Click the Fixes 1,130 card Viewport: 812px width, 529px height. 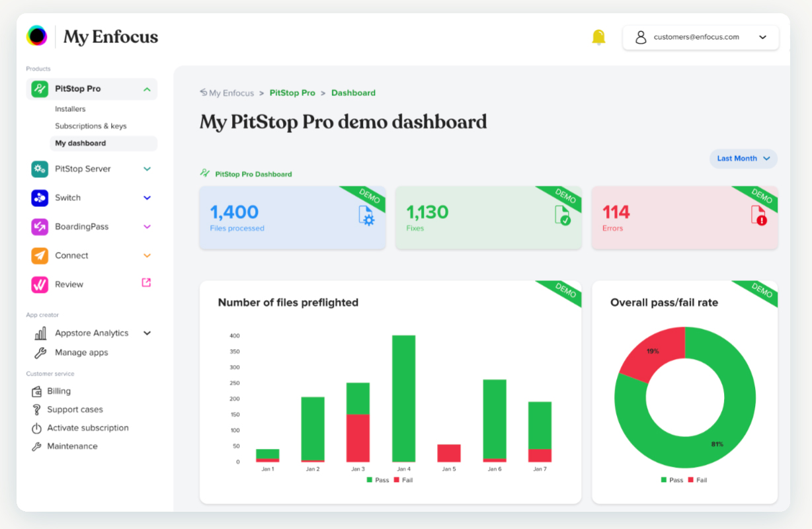(489, 218)
